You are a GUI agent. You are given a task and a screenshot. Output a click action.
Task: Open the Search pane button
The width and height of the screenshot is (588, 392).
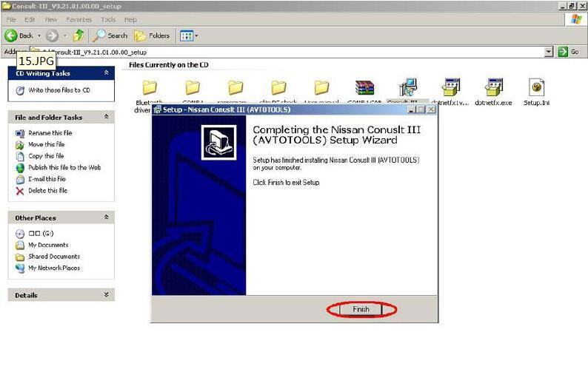tap(110, 36)
